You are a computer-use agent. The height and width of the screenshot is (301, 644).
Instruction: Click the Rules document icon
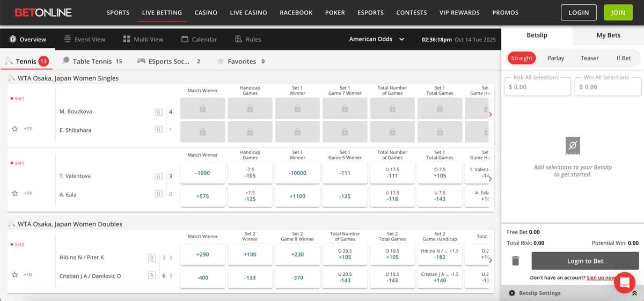[239, 39]
